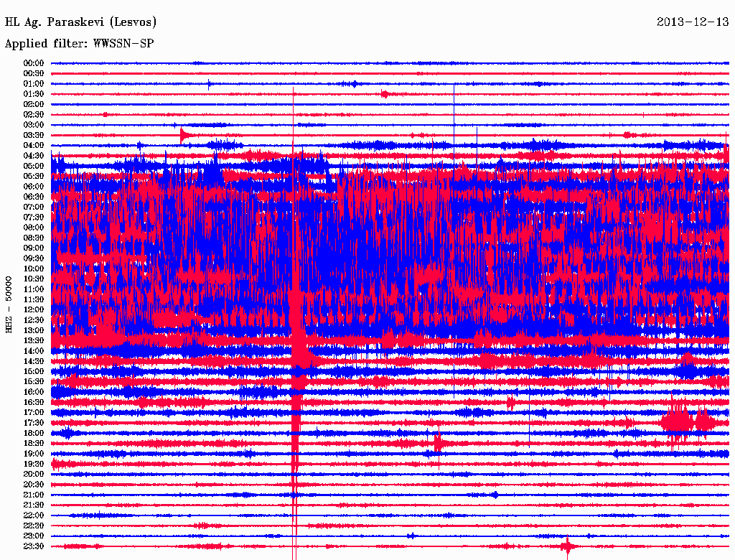Select the 17:30 time label

pyautogui.click(x=34, y=423)
